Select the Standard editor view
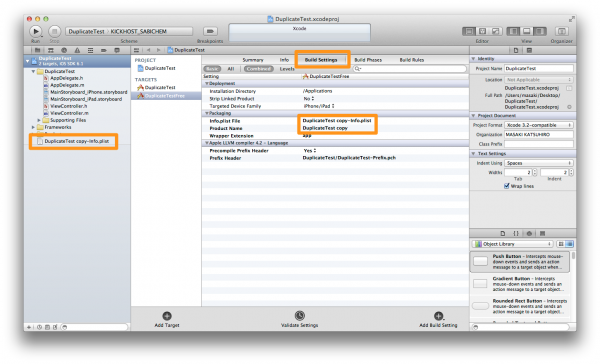The width and height of the screenshot is (600, 364). coord(469,31)
